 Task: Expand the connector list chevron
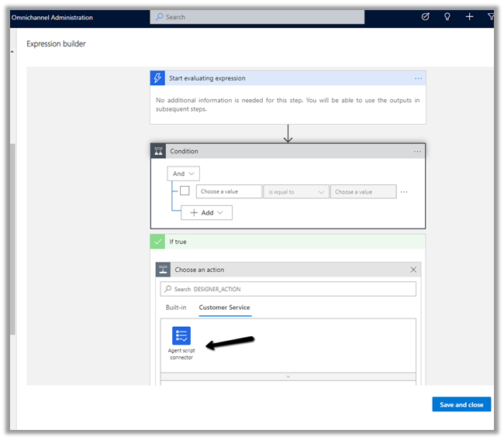(x=288, y=376)
